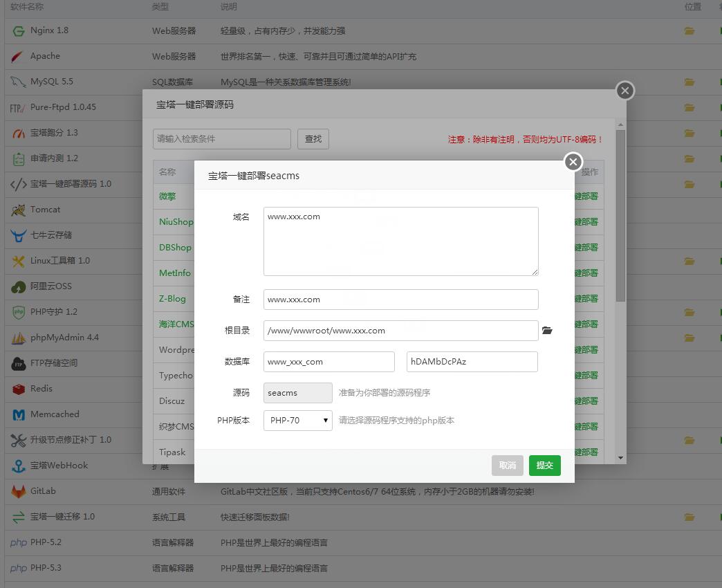
Task: Click the 阿里云OSS cloud icon
Action: (19, 287)
